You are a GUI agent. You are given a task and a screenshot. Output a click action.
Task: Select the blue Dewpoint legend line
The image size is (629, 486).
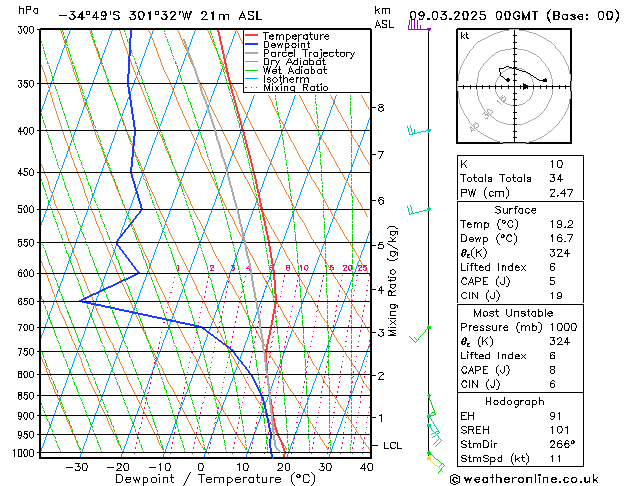coord(252,45)
